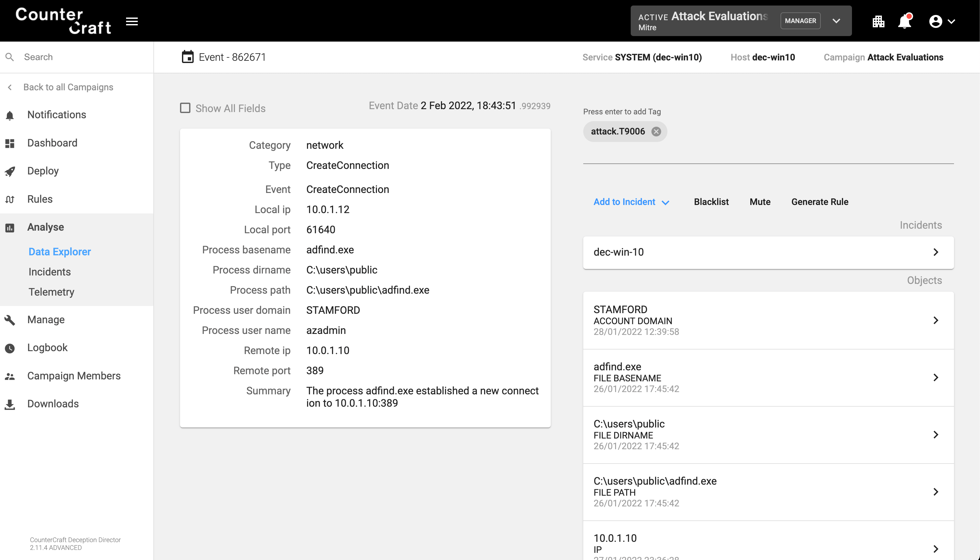Click the CounterCraft logo
The height and width of the screenshot is (560, 980).
[x=63, y=21]
